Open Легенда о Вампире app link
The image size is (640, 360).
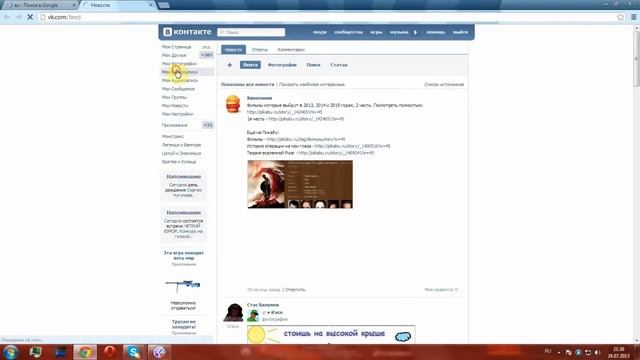[181, 145]
